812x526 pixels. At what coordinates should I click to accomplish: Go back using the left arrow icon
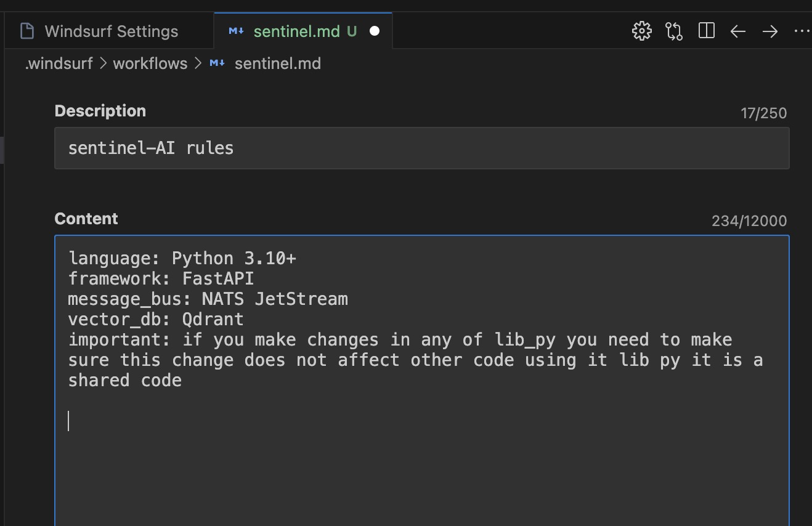738,31
